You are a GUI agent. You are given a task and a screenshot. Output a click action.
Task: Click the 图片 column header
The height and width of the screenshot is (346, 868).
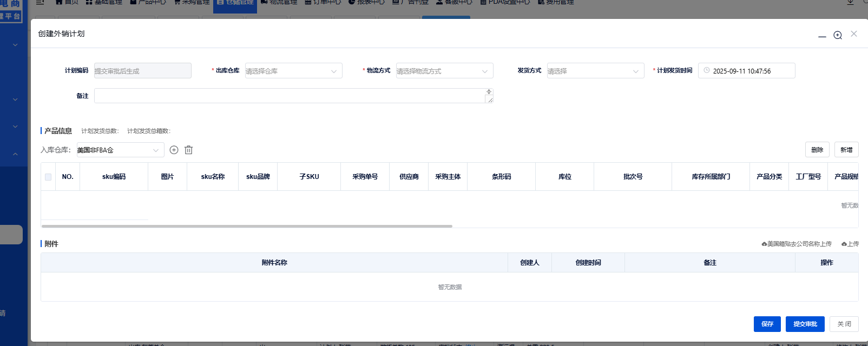[x=168, y=177]
